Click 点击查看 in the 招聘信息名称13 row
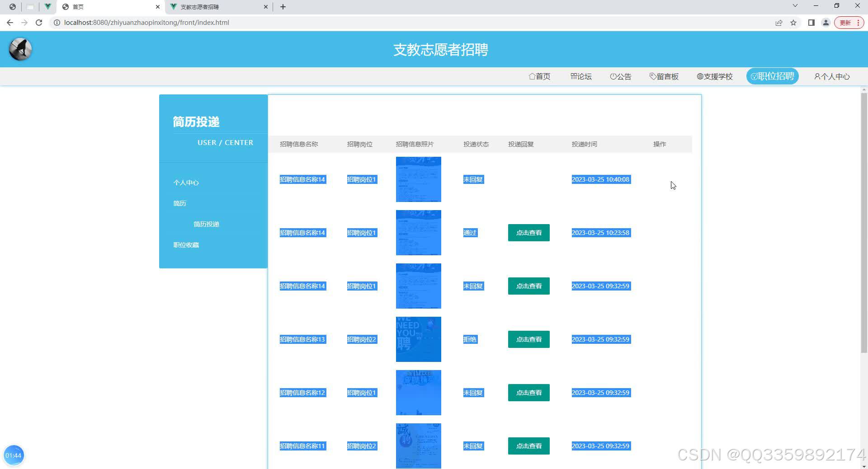 pos(529,339)
